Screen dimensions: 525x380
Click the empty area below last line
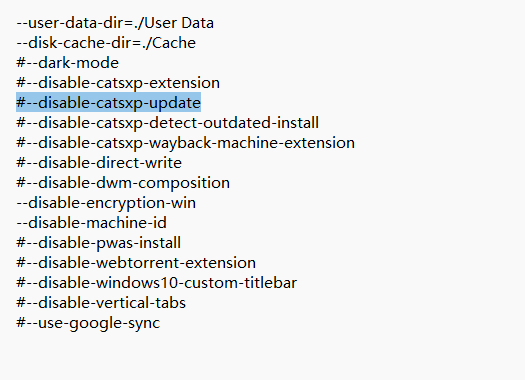262,357
